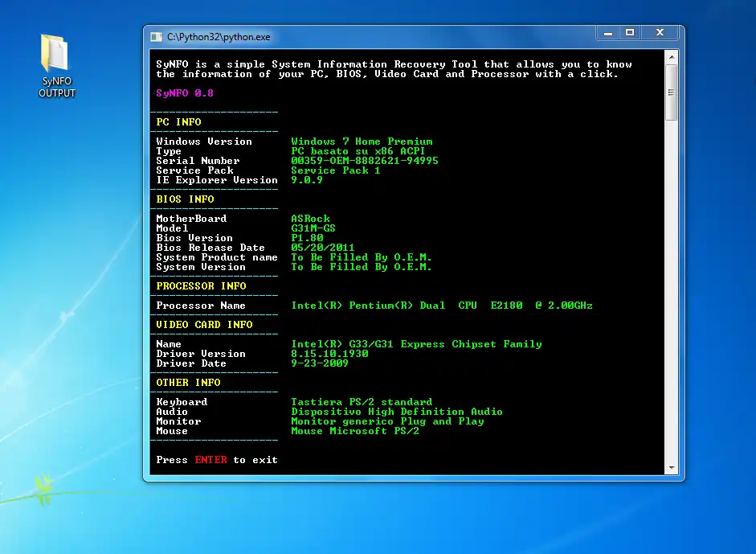The image size is (756, 554).
Task: Click the PC basato su x86 ACPI value
Action: tap(358, 151)
